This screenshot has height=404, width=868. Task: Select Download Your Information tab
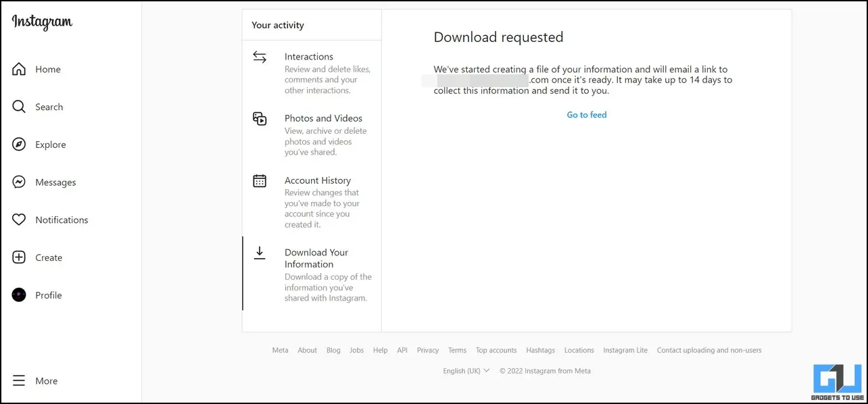point(312,274)
